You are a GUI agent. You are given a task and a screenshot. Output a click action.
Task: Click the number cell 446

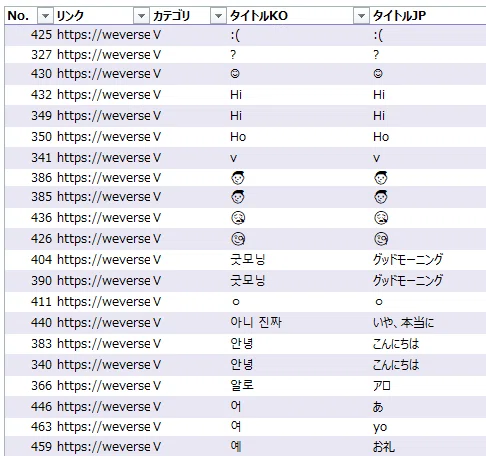click(x=42, y=407)
